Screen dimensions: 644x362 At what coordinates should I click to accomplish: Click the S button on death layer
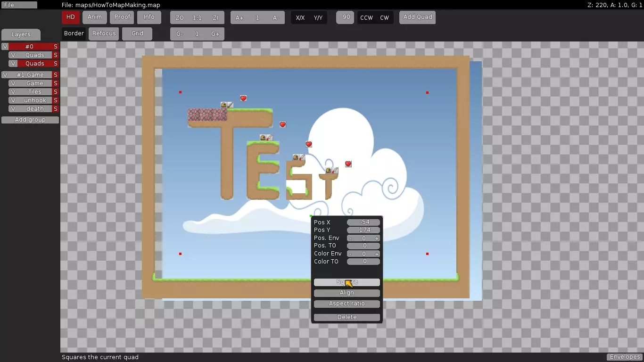(x=56, y=109)
